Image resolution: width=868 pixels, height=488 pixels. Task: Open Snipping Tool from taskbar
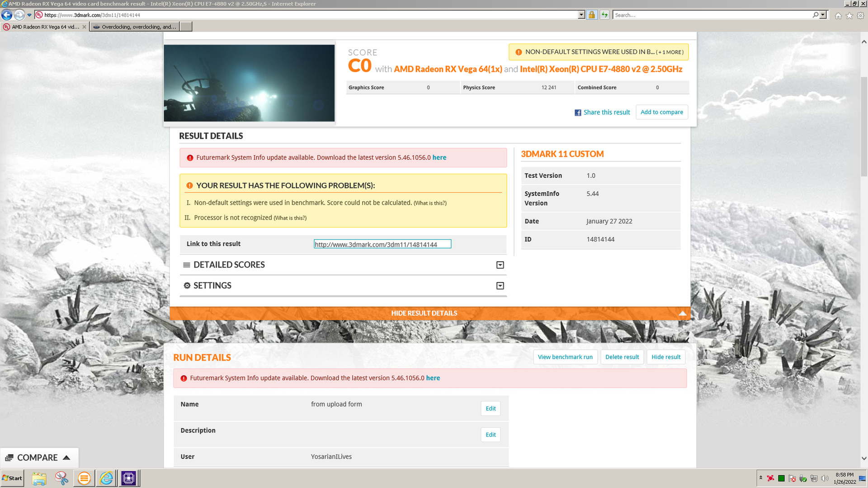click(61, 478)
